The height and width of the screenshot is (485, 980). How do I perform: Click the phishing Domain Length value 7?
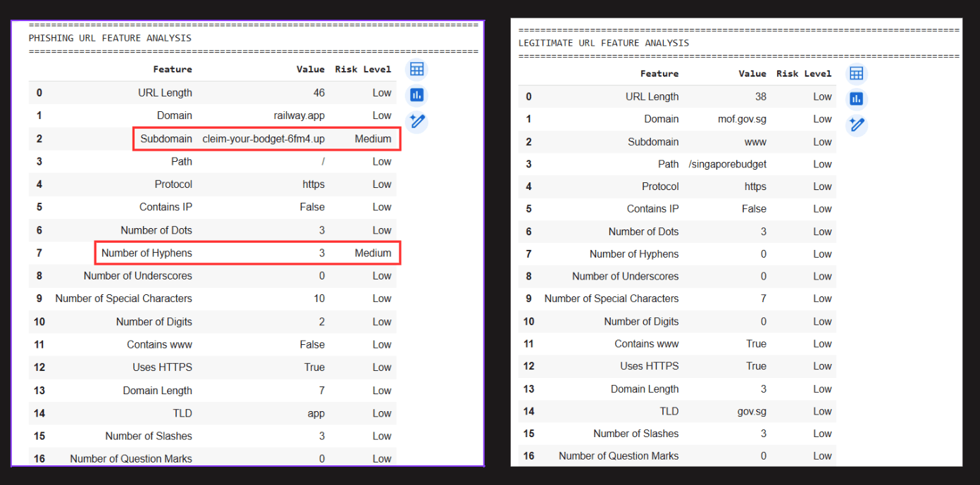tap(322, 391)
